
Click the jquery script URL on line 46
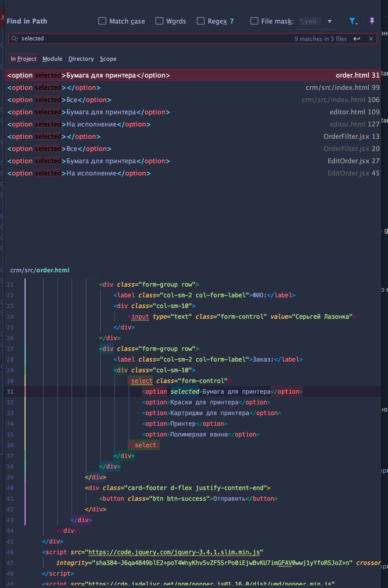[x=174, y=552]
